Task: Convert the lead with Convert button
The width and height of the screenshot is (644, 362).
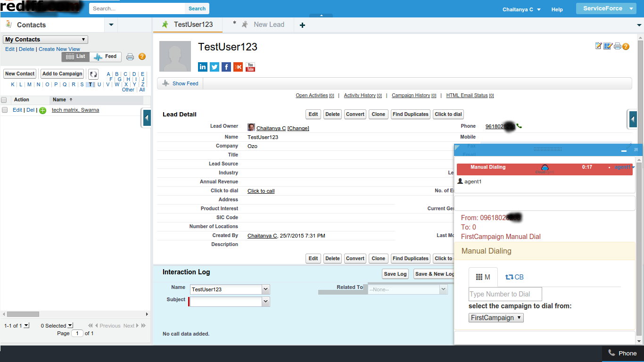Action: (355, 114)
